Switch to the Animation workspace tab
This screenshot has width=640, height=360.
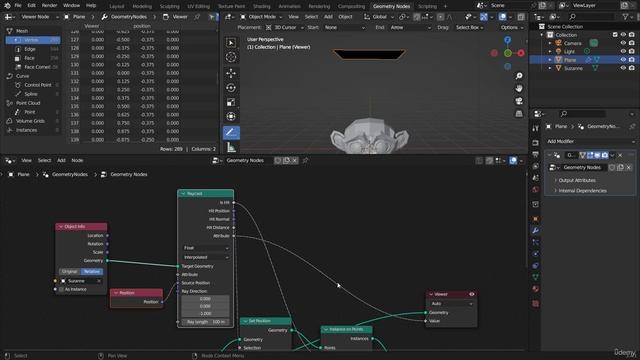click(290, 6)
